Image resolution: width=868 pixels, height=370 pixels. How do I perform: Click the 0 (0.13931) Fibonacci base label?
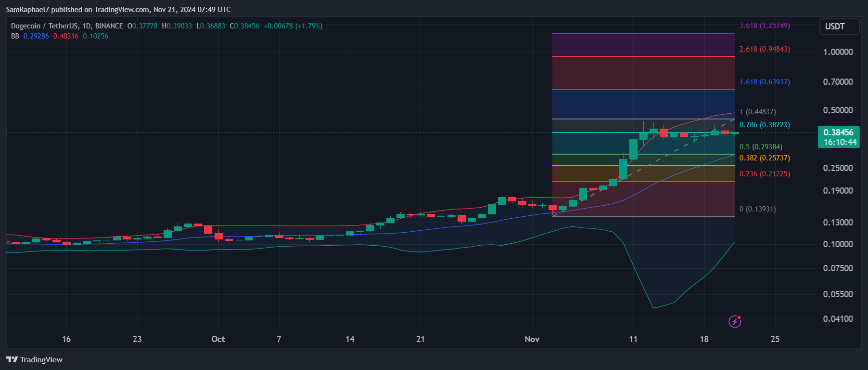coord(757,209)
